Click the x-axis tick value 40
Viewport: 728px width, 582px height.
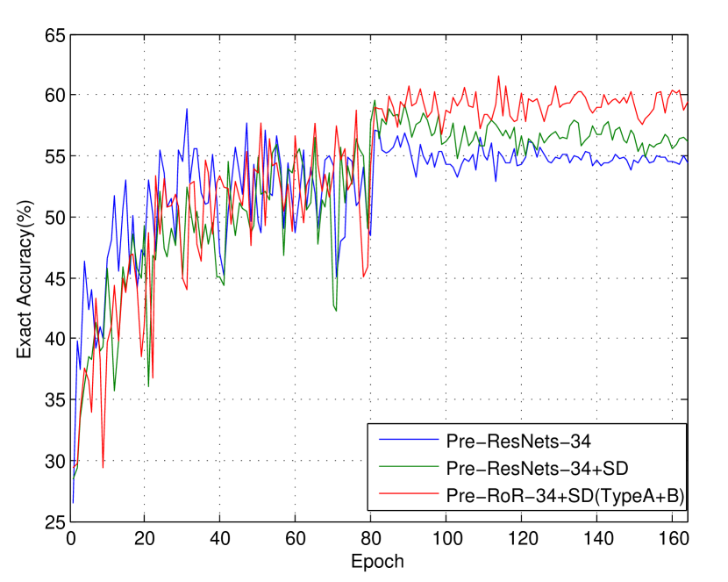[x=219, y=539]
